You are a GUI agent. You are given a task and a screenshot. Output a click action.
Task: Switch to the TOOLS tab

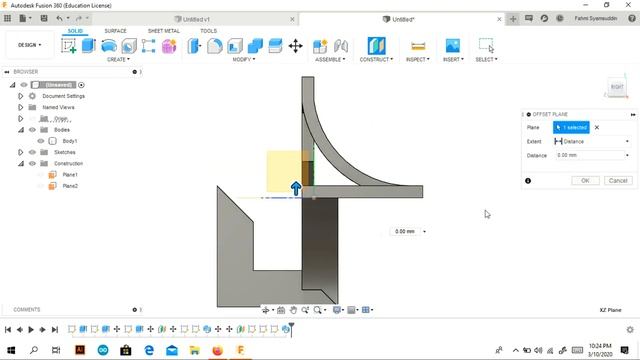208,31
